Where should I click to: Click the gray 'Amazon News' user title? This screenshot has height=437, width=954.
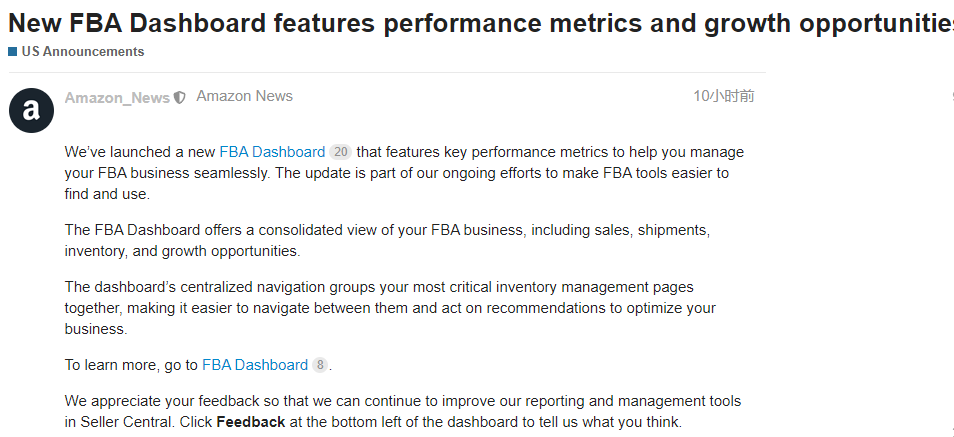tap(245, 96)
